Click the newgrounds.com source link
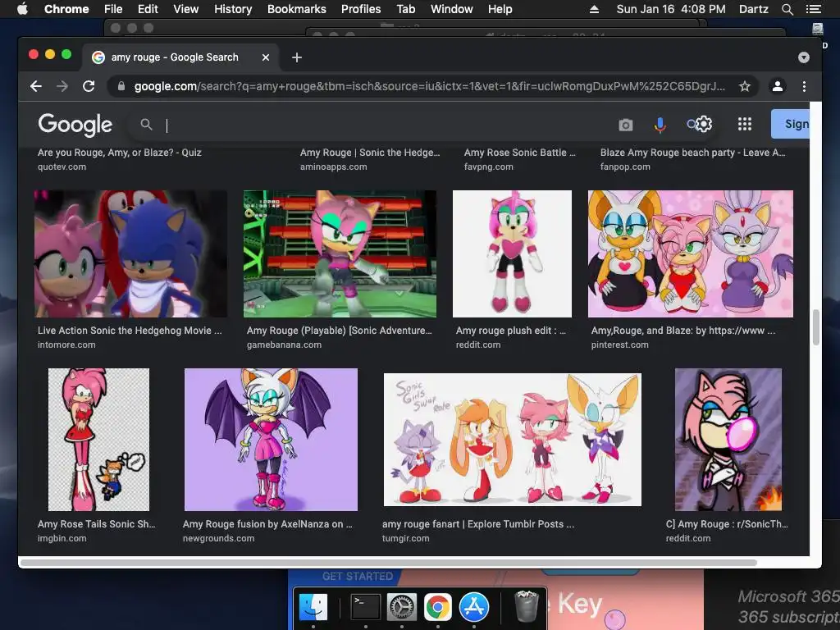 point(218,538)
